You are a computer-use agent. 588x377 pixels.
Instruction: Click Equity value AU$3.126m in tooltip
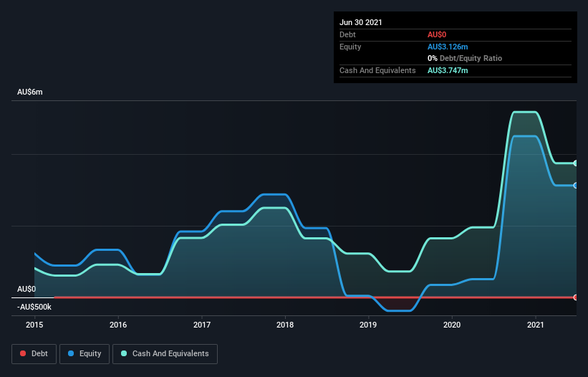[x=448, y=47]
